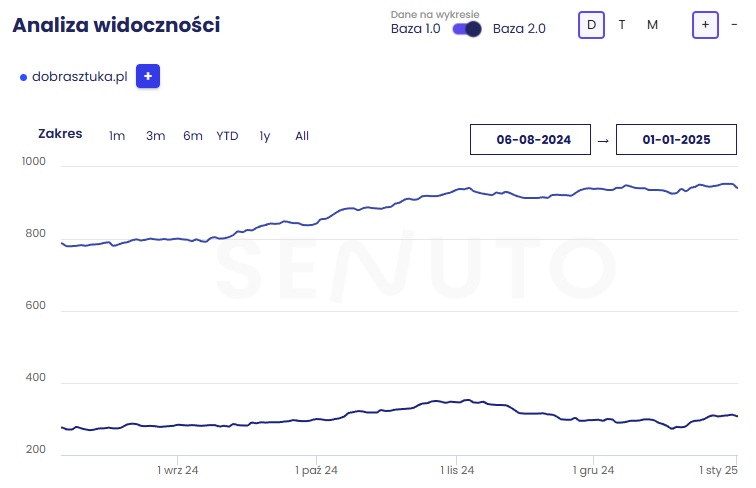Image resolution: width=756 pixels, height=488 pixels.
Task: Click the 1 paź 24 axis label
Action: pos(316,470)
